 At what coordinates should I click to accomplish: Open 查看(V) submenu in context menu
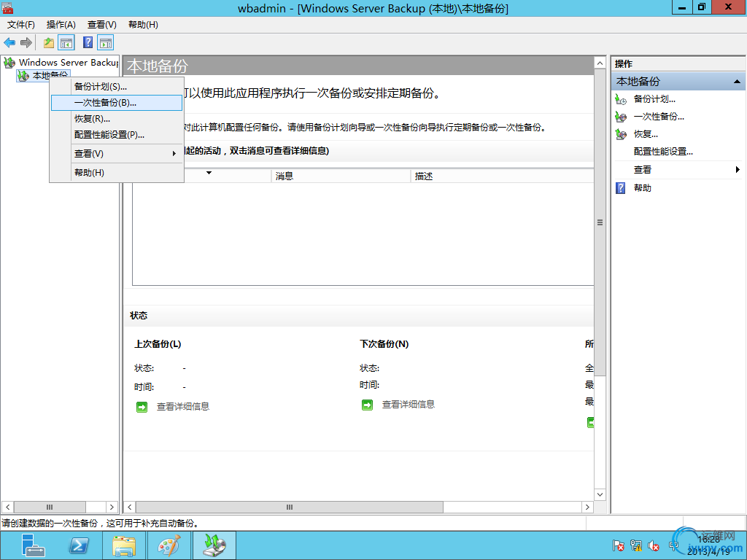point(117,153)
